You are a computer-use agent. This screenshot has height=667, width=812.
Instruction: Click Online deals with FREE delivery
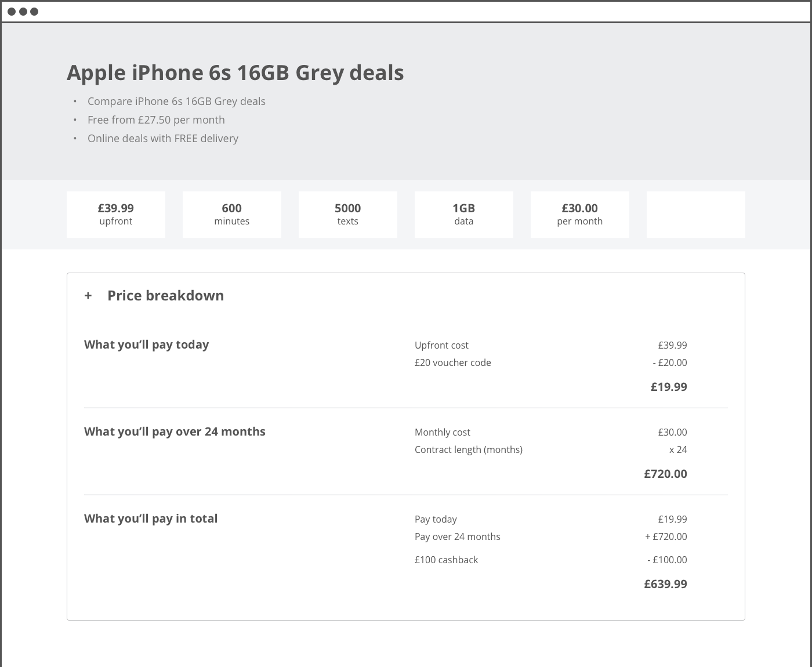click(163, 139)
